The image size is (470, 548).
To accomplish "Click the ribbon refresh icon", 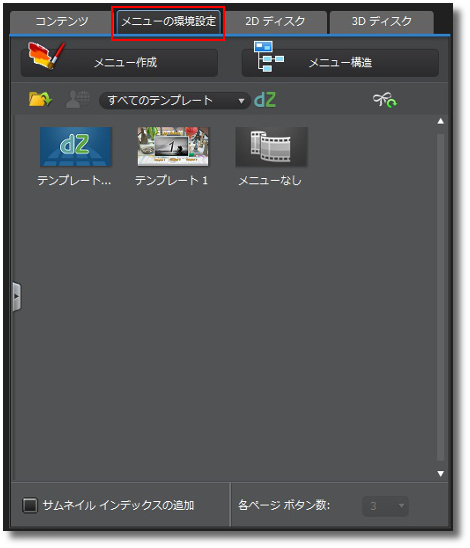I will [385, 100].
